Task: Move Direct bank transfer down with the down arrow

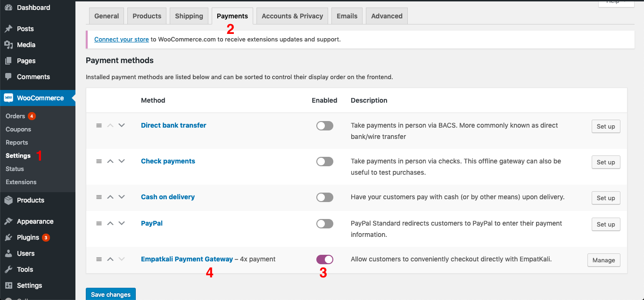Action: tap(122, 125)
